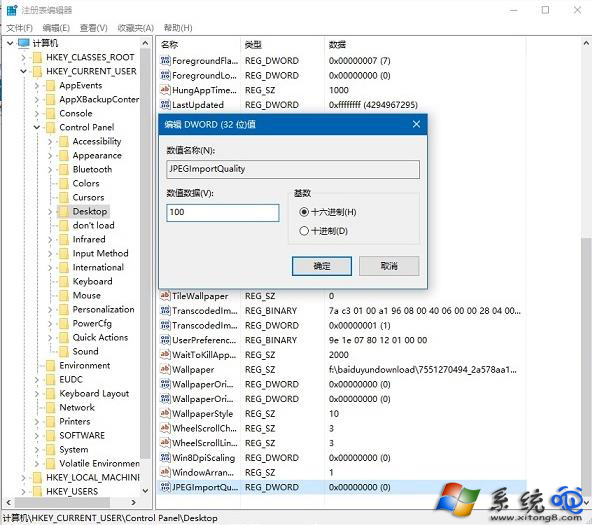Open the File (F) menu
Viewport: 592px width, 525px height.
(20, 28)
